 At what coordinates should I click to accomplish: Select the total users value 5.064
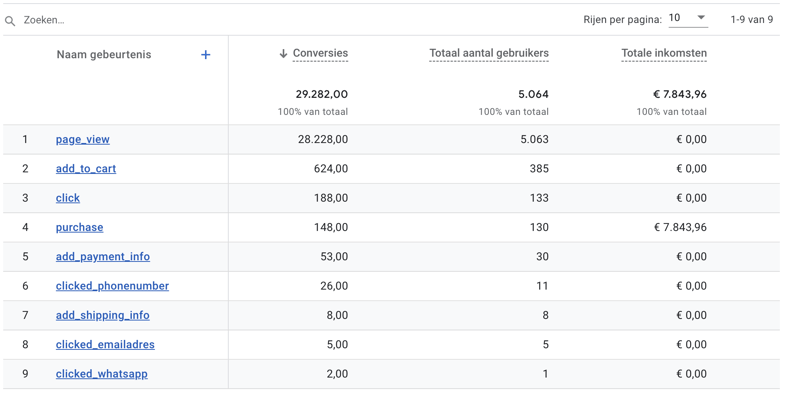[534, 94]
